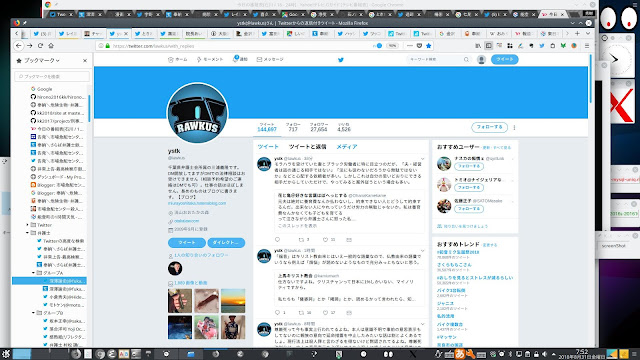Click the Japanese input あ indicator in tray
Screen dimensions: 640x360
point(460,354)
